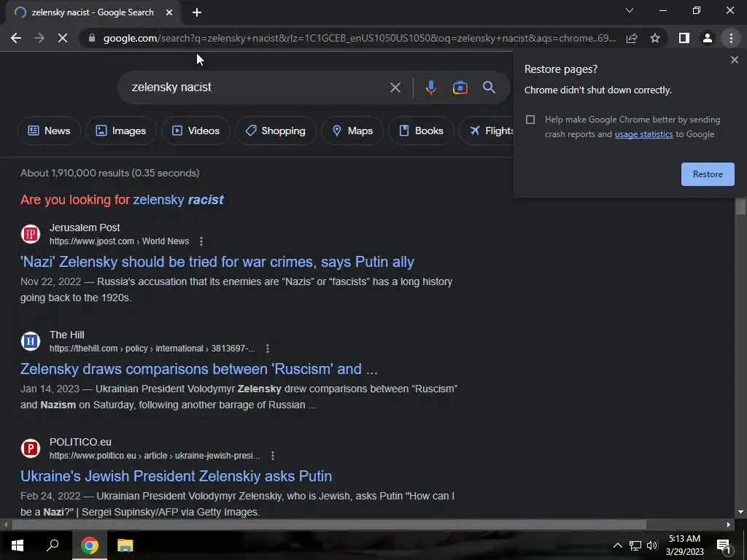The height and width of the screenshot is (560, 747).
Task: Close the Restore pages popup
Action: click(x=734, y=60)
